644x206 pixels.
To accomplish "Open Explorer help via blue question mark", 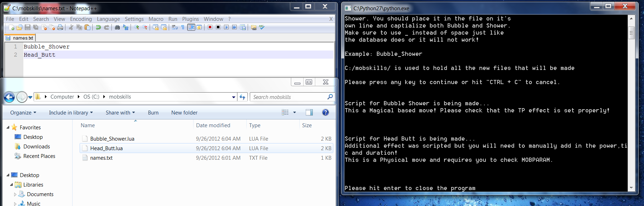I will click(325, 112).
